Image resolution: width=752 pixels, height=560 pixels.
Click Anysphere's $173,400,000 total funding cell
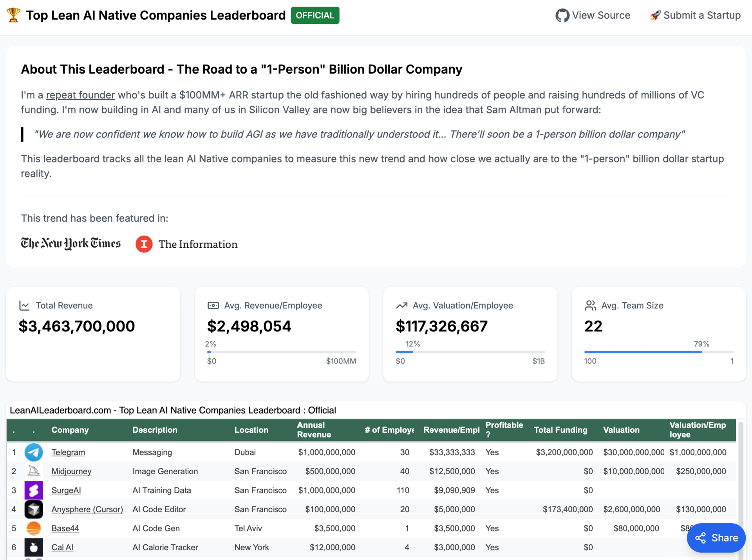pos(568,509)
